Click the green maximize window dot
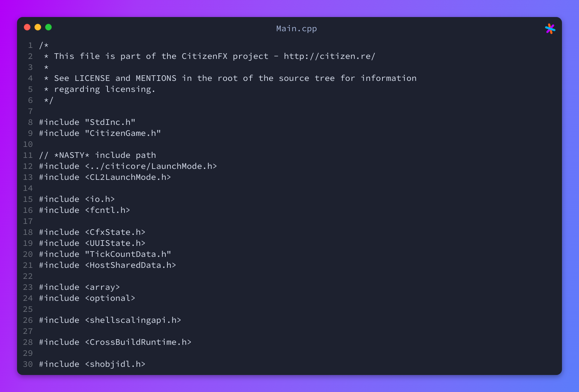The width and height of the screenshot is (579, 392). coord(49,27)
